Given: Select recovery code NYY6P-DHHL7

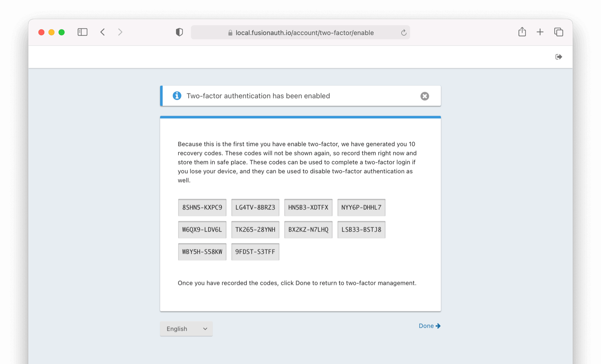Looking at the screenshot, I should pos(361,208).
